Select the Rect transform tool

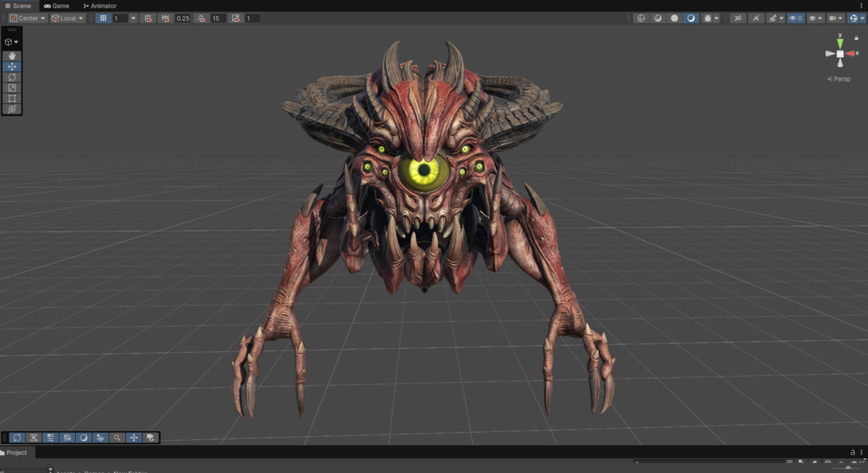tap(12, 98)
